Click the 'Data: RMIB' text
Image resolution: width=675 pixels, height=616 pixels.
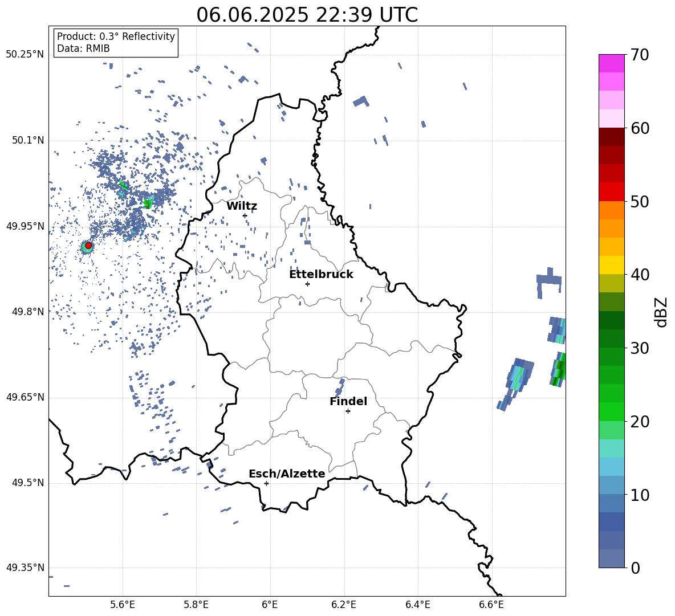(83, 48)
